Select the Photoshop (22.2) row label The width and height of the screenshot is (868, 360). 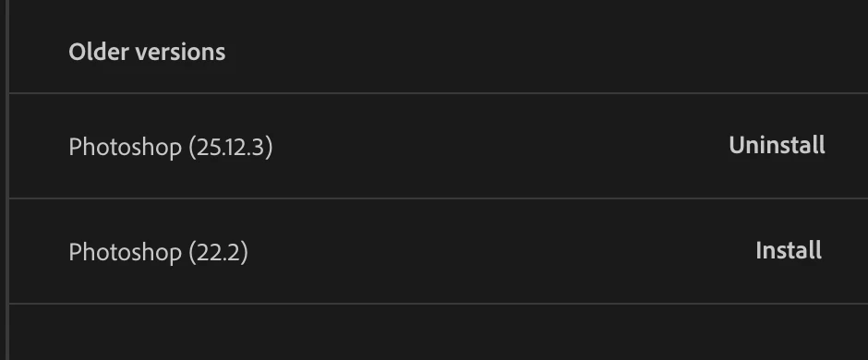coord(158,253)
